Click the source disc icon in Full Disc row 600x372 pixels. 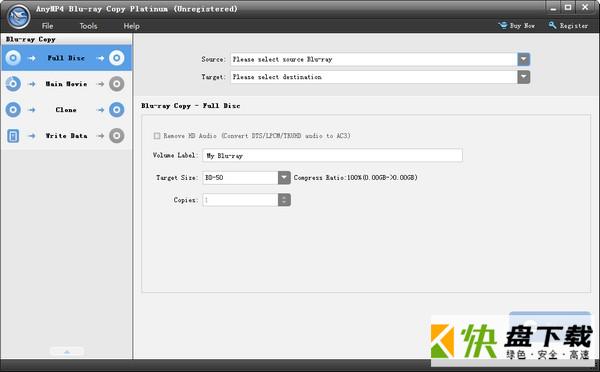(x=13, y=58)
